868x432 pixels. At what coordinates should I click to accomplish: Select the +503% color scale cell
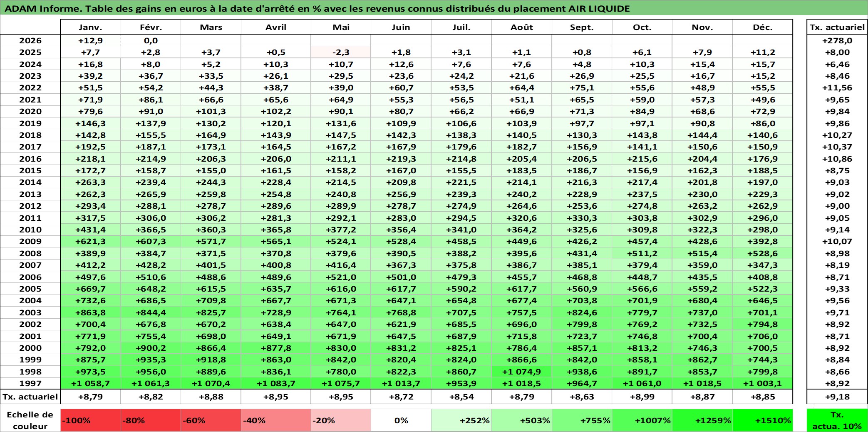click(522, 420)
